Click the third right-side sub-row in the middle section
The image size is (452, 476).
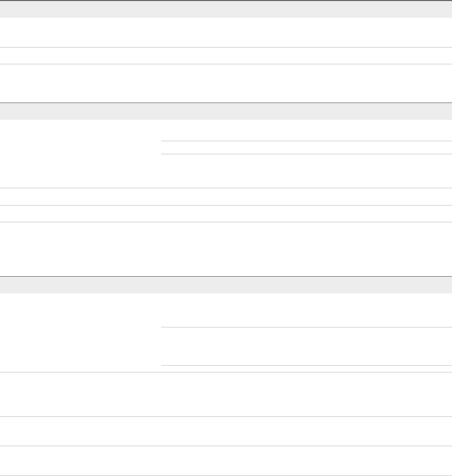click(306, 171)
